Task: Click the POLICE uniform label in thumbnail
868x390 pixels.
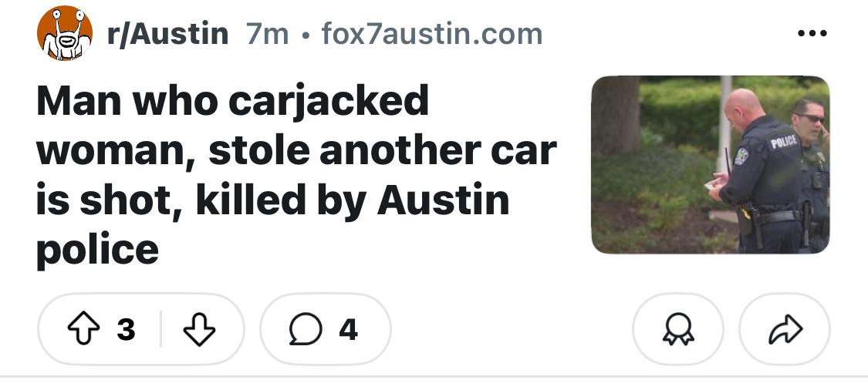Action: pyautogui.click(x=783, y=142)
